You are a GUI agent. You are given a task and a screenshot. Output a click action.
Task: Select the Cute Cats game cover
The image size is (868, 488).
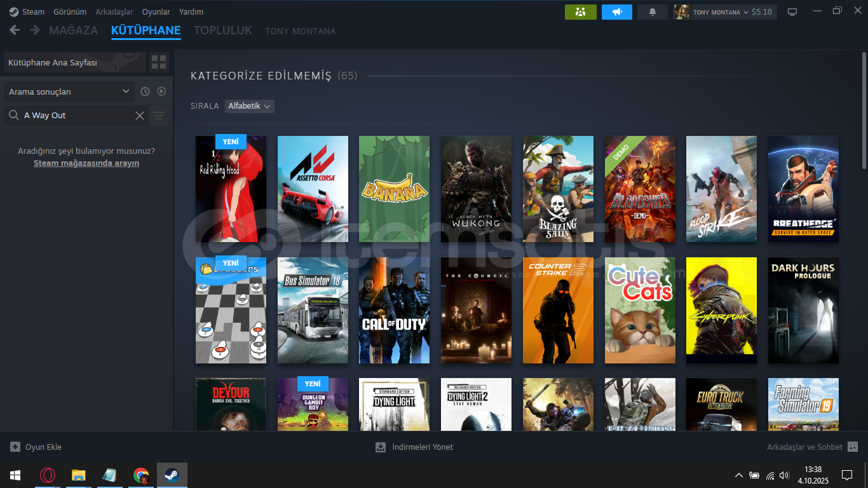[640, 310]
